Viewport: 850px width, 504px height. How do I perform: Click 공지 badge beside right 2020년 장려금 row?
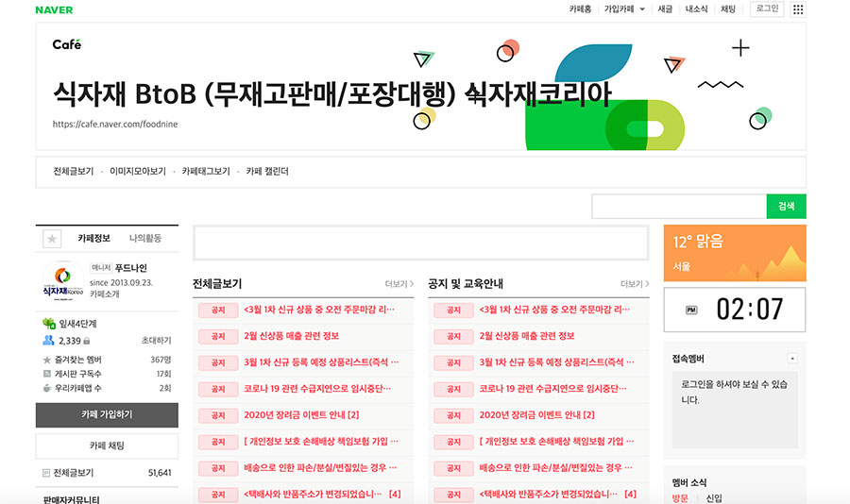click(453, 415)
